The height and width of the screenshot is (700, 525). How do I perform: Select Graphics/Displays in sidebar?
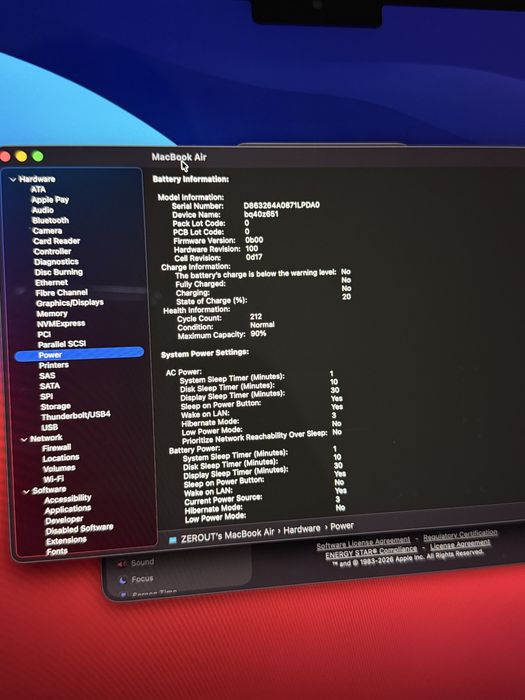(70, 303)
